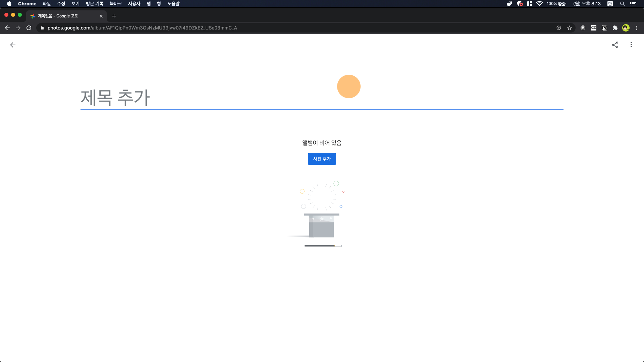Viewport: 644px width, 362px height.
Task: Bookmark this page with the star icon
Action: (569, 28)
